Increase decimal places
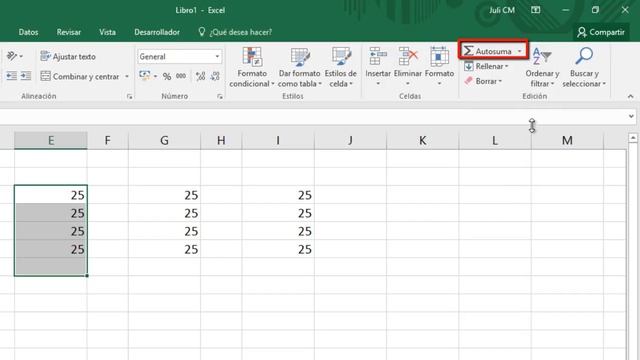The height and width of the screenshot is (360, 640). pyautogui.click(x=200, y=76)
